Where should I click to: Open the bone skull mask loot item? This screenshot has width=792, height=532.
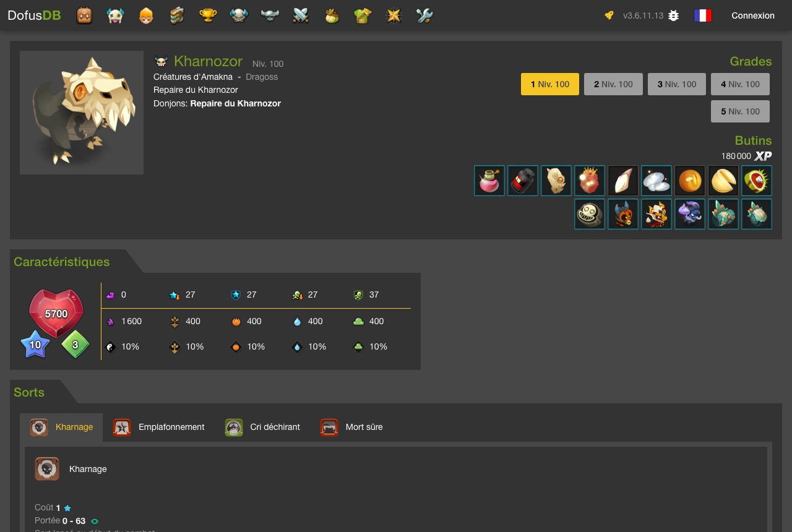click(x=556, y=181)
